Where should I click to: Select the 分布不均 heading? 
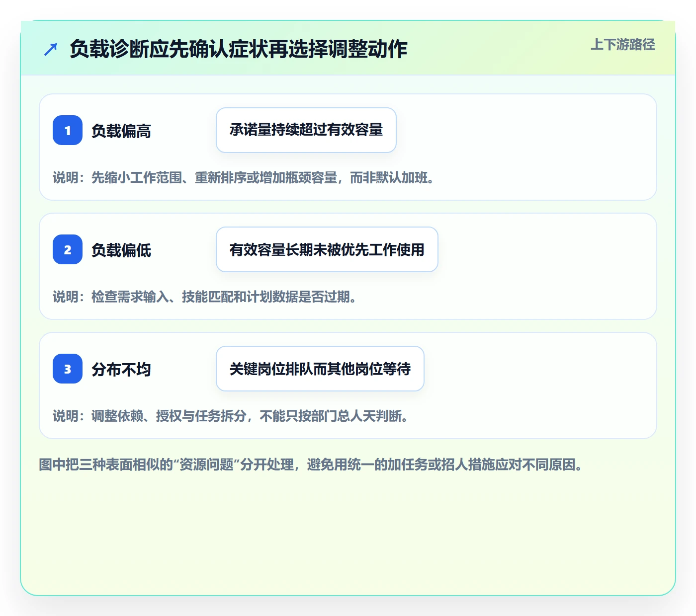pos(121,370)
